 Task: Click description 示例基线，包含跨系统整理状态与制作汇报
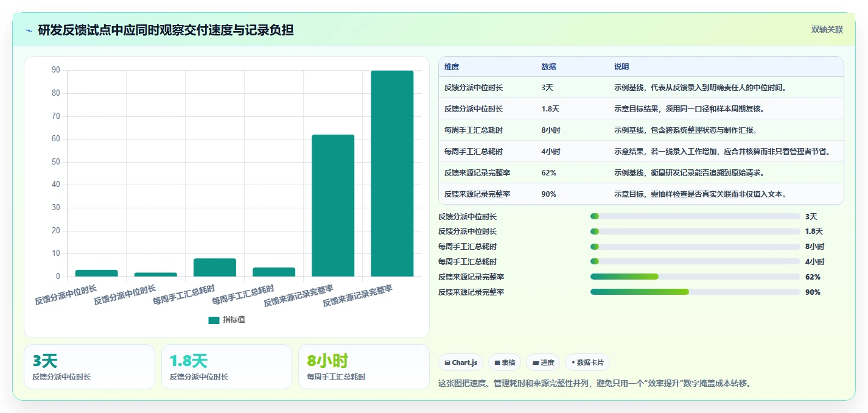[x=685, y=130]
